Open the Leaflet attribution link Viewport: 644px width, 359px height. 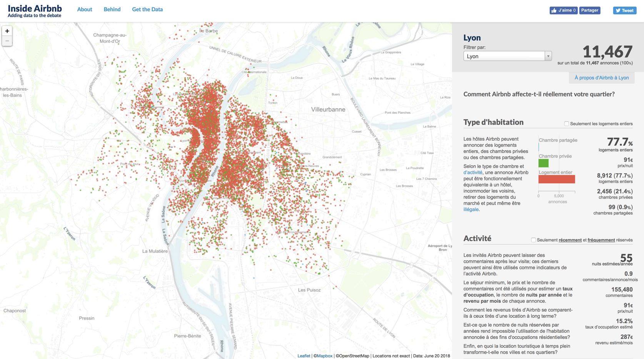coord(304,356)
